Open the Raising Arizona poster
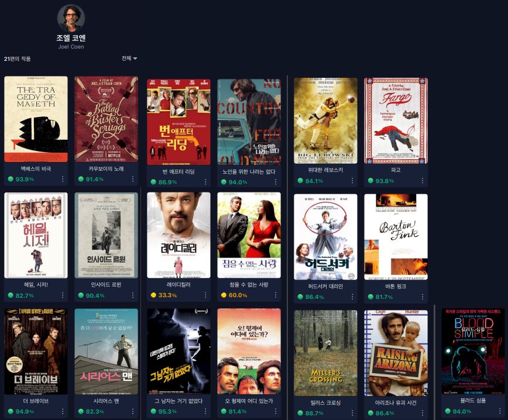Screen dimensions: 508x420 pos(396,353)
